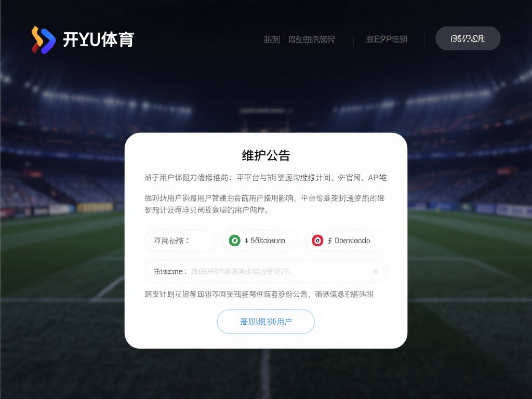532x399 pixels.
Task: Click the green circle icon in the modal
Action: point(234,241)
